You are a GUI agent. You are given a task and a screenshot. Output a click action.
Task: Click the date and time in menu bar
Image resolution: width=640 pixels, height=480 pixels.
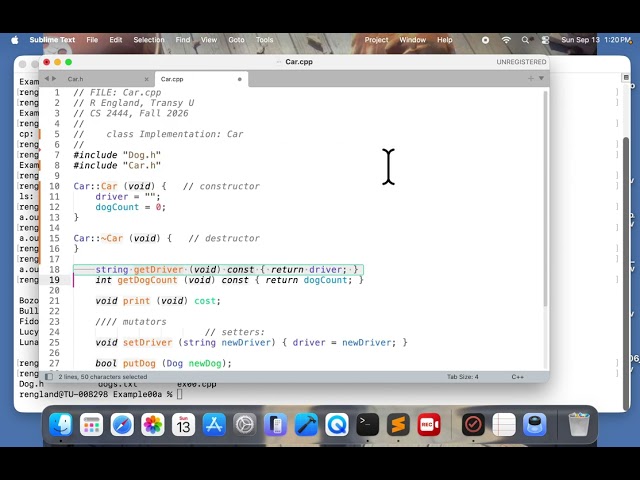[x=596, y=40]
